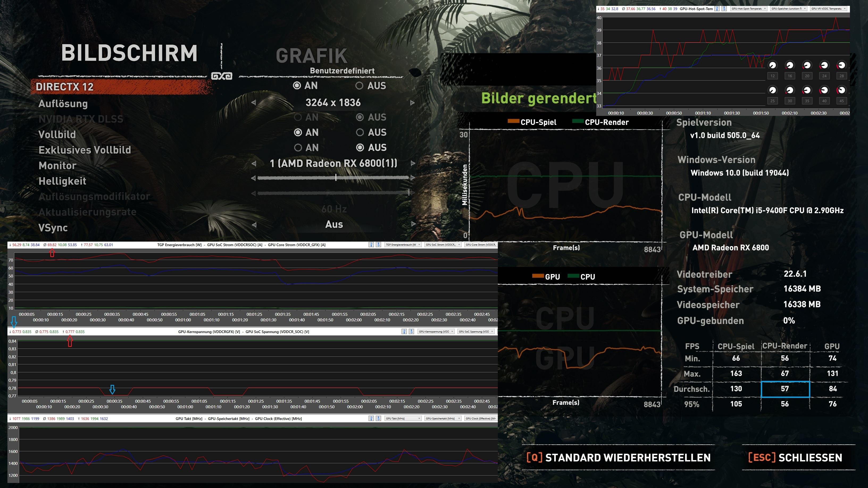
Task: Click left arrow to lower Auflösung
Action: tap(254, 102)
